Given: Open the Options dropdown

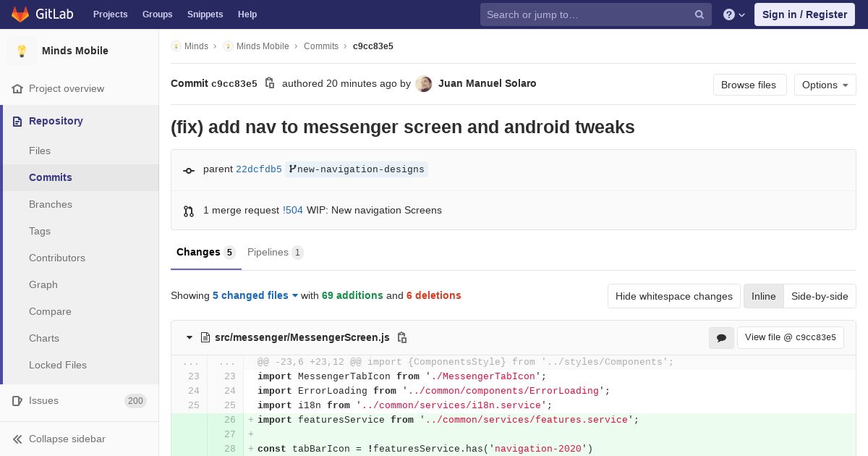Looking at the screenshot, I should click(x=825, y=85).
